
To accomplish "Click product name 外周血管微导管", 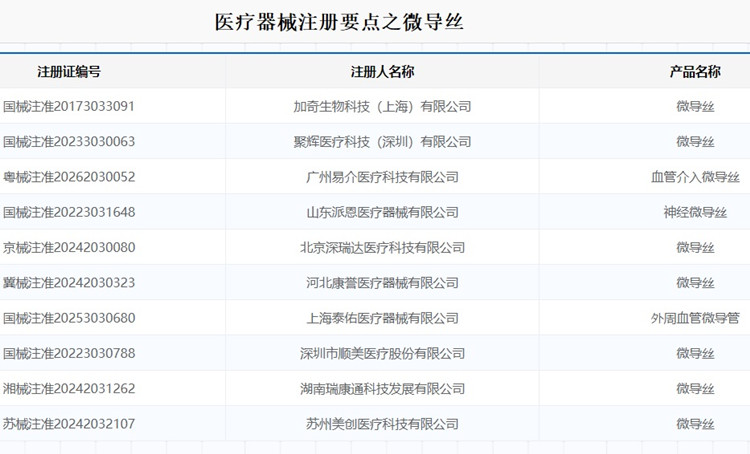I will click(x=695, y=318).
